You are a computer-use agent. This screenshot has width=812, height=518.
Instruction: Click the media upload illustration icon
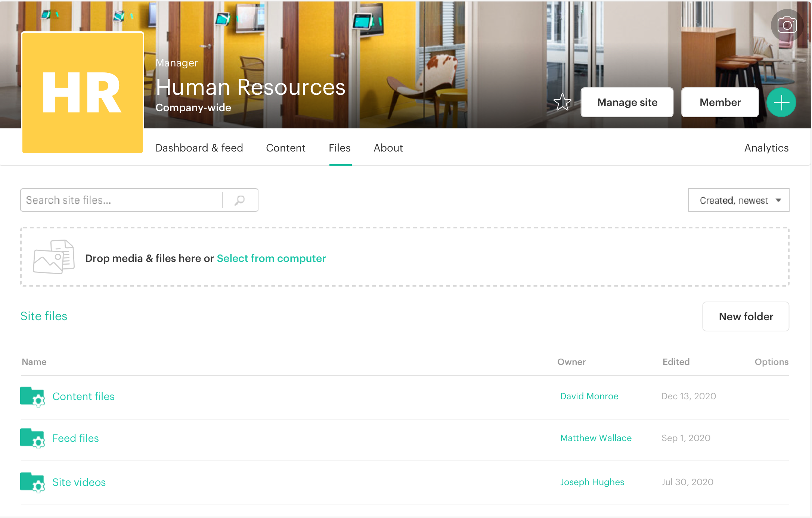[54, 257]
